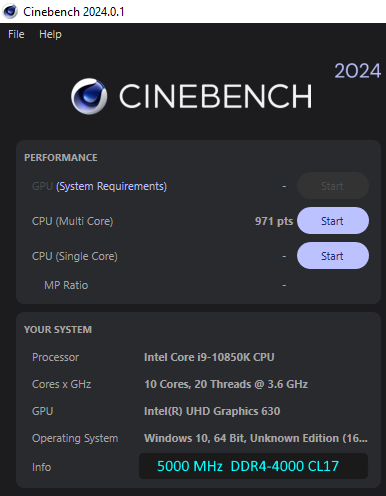
Task: Click the PERFORMANCE section header
Action: click(x=61, y=158)
